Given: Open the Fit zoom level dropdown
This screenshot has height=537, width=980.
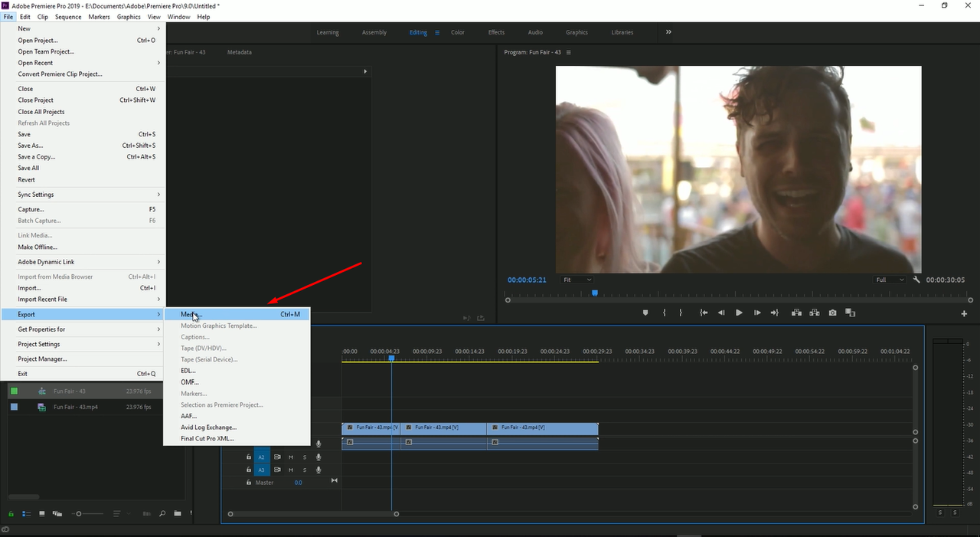Looking at the screenshot, I should coord(577,280).
